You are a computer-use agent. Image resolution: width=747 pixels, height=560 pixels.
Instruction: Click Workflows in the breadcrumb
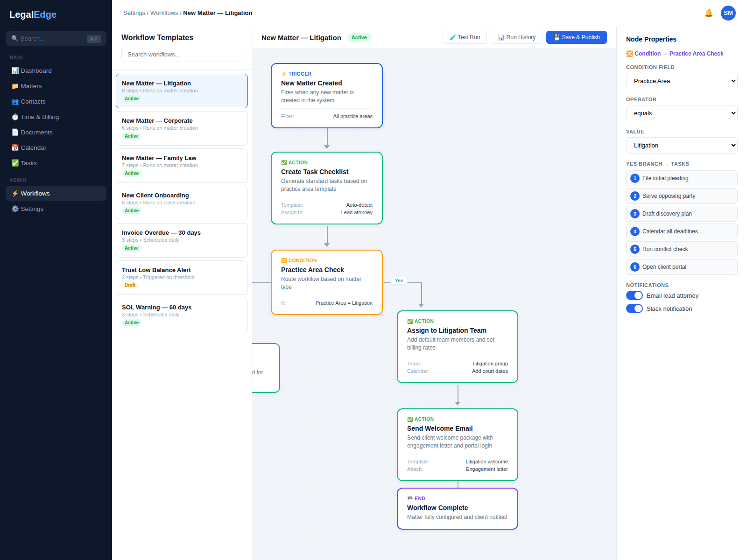[x=164, y=13]
